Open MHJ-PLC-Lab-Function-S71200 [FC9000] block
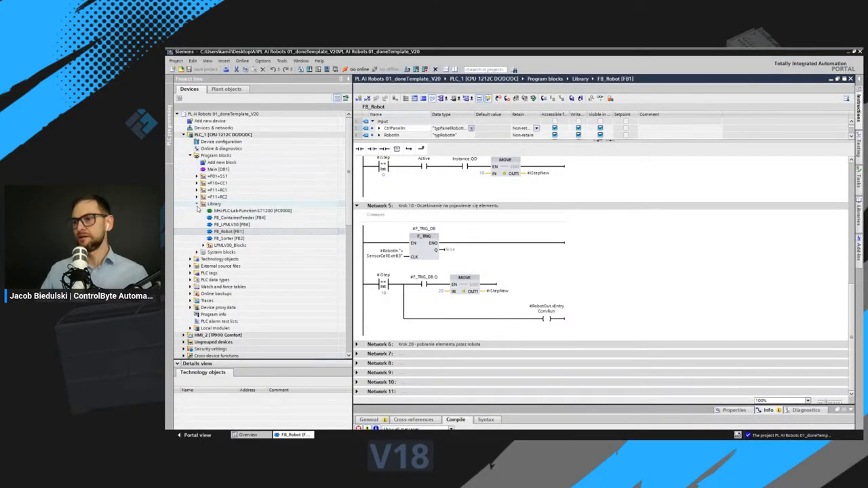The image size is (868, 488). pyautogui.click(x=252, y=211)
